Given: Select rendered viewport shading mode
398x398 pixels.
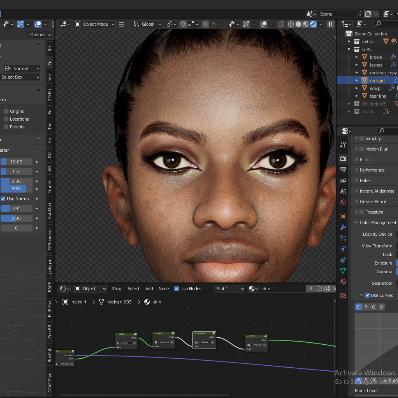Looking at the screenshot, I should pyautogui.click(x=313, y=24).
